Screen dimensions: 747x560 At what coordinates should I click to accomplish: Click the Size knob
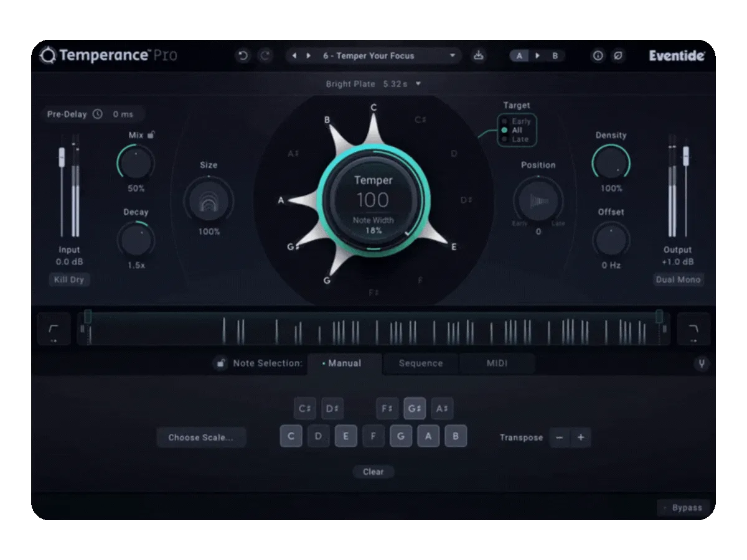(x=209, y=201)
